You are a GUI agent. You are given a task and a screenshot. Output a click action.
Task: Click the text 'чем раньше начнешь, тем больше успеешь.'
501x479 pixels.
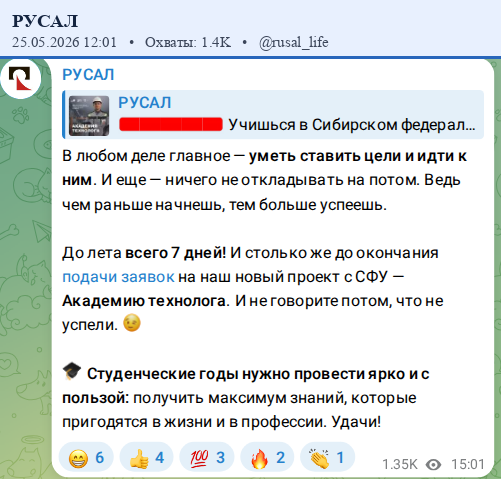coord(224,205)
